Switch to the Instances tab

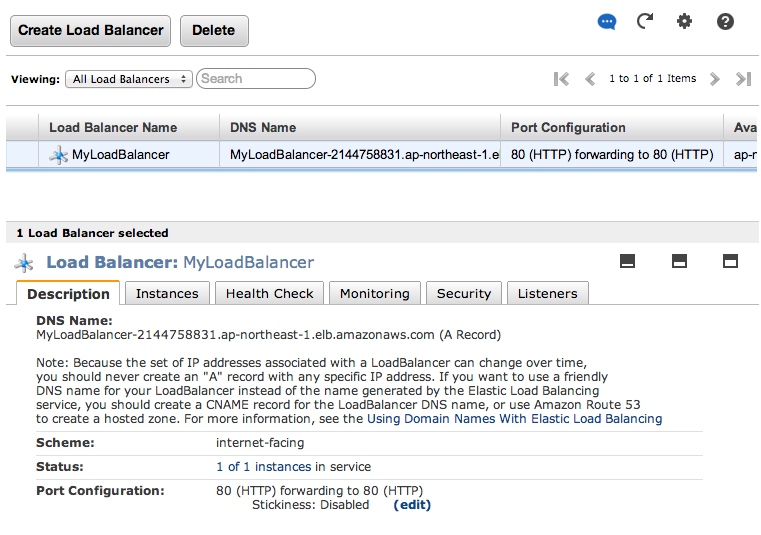tap(167, 293)
